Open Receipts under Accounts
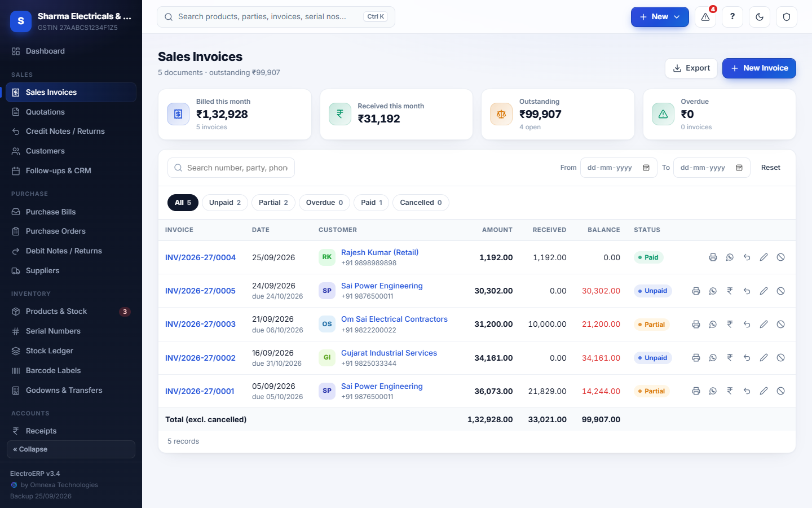 (x=71, y=431)
